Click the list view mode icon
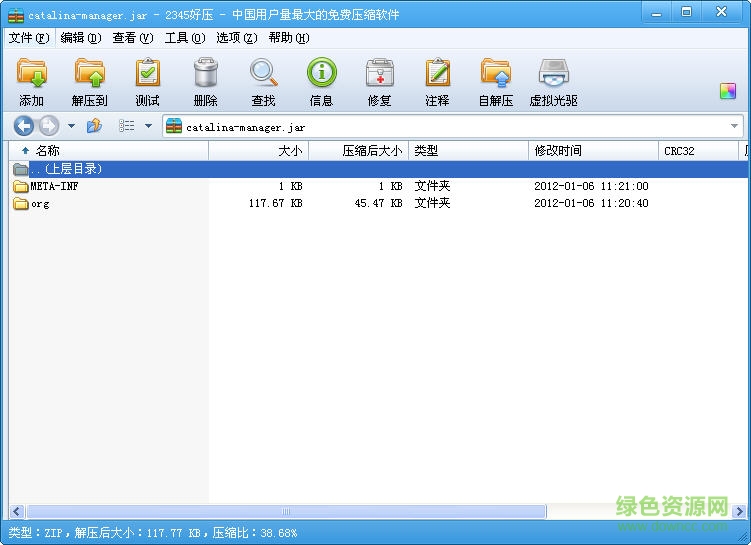This screenshot has height=545, width=751. 126,126
